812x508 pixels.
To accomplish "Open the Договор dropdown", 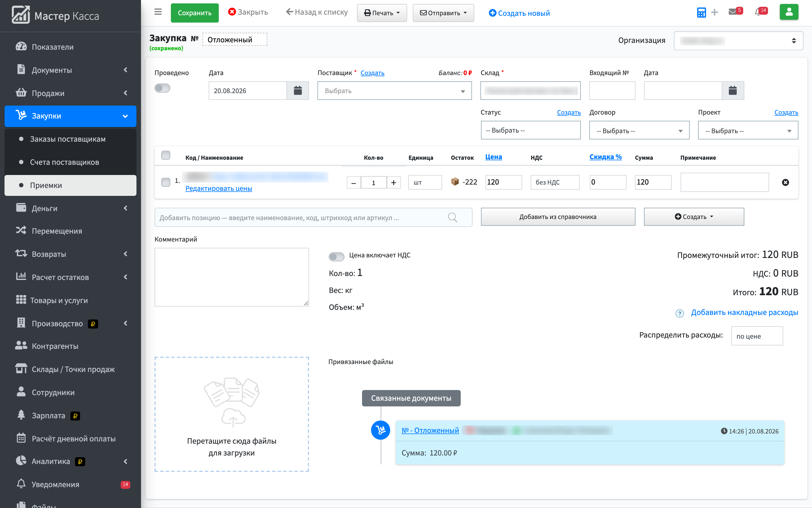I will [639, 130].
